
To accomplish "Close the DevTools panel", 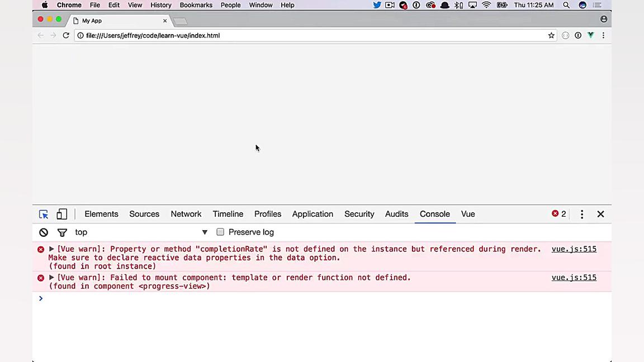I will [600, 215].
